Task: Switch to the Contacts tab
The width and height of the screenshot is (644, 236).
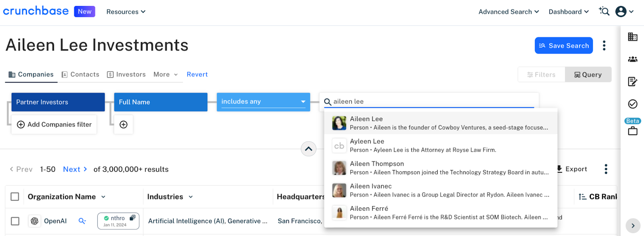Action: (x=80, y=75)
